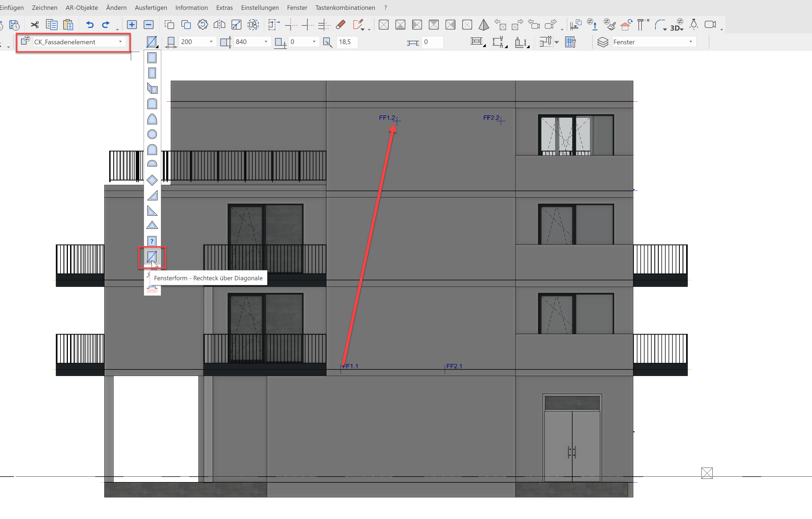Viewport: 812px width, 519px height.
Task: Click the blue plus icon
Action: coord(132,25)
